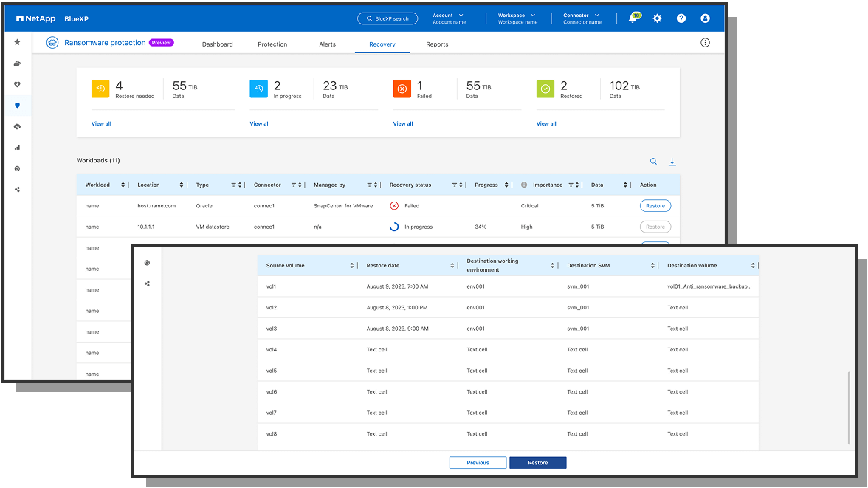Screen dimensions: 868x488
Task: Switch to the Dashboard tab
Action: coord(217,44)
